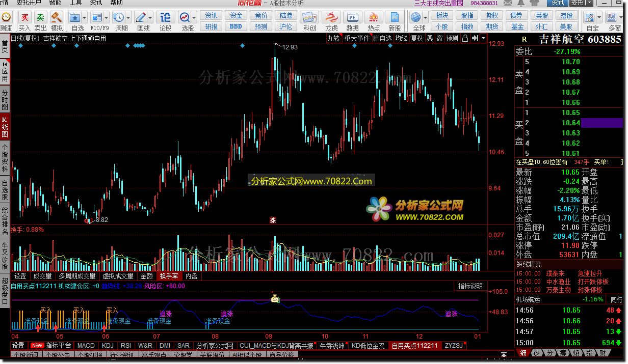Expand the 画线 dropdown arrow
Screen dimensions: 628x364
(x=150, y=18)
